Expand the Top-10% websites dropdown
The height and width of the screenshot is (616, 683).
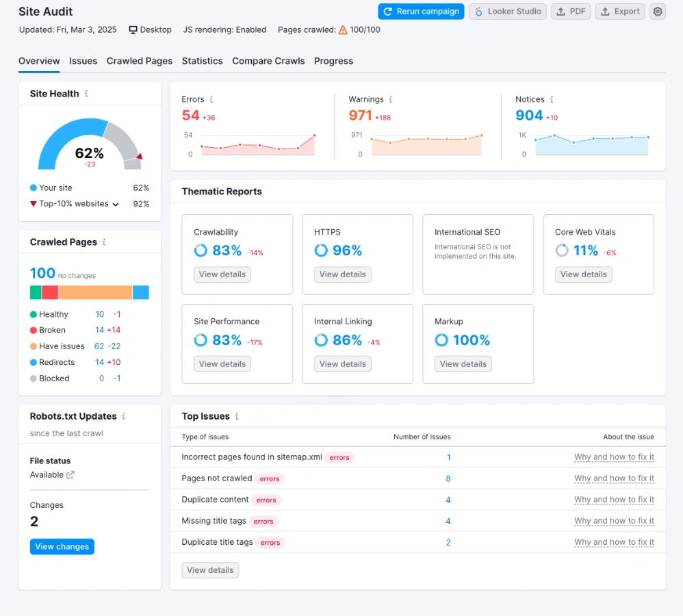[x=116, y=204]
